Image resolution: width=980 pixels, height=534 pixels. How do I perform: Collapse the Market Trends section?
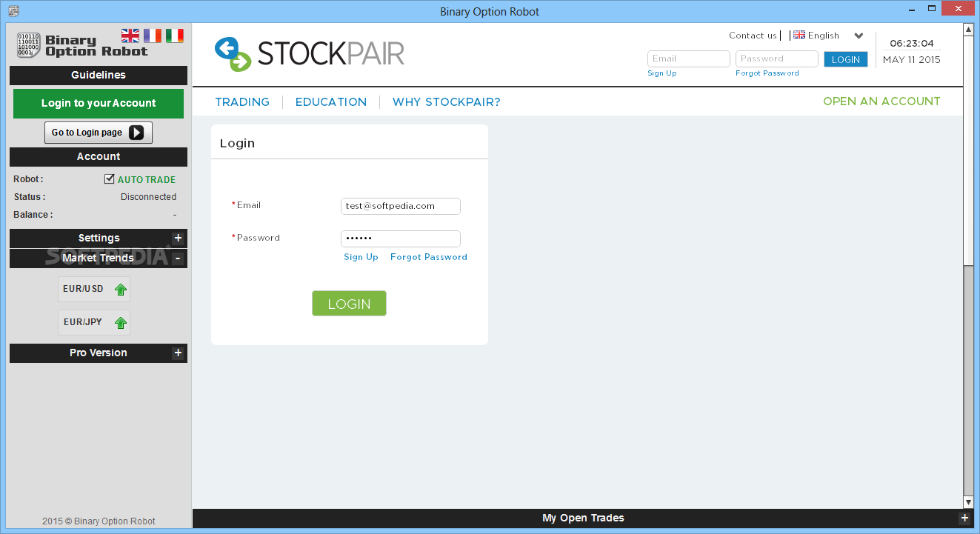pyautogui.click(x=178, y=258)
